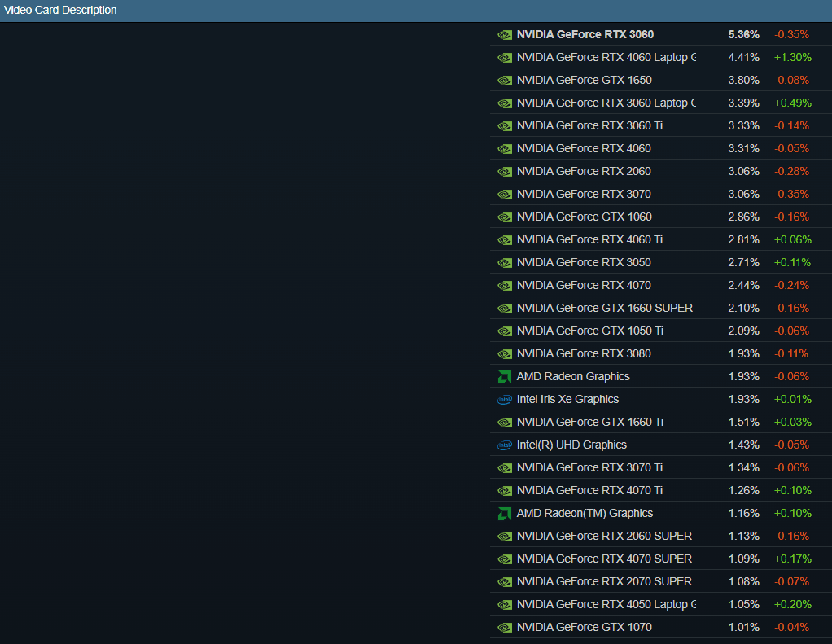This screenshot has height=644, width=832.
Task: Select the NVIDIA logo next to GTX 1070
Action: (x=505, y=628)
